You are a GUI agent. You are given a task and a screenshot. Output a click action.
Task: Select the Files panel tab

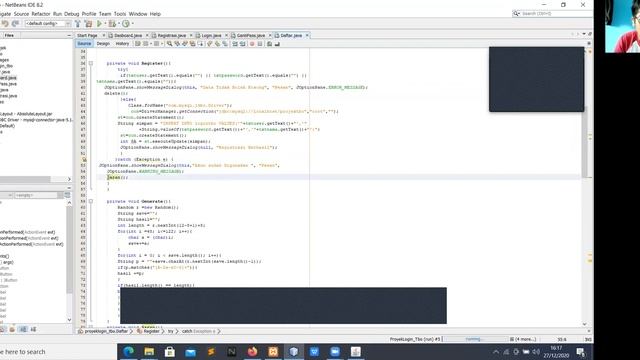(x=9, y=36)
